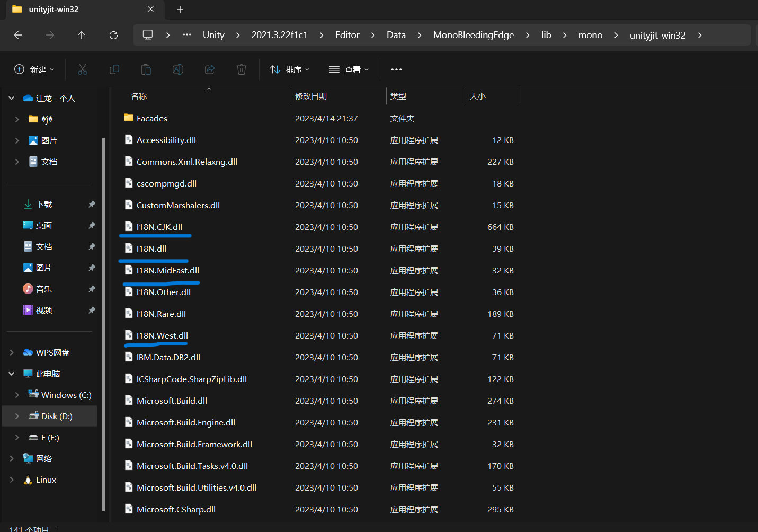The height and width of the screenshot is (532, 758).
Task: Select the Cut icon in the toolbar
Action: point(83,69)
